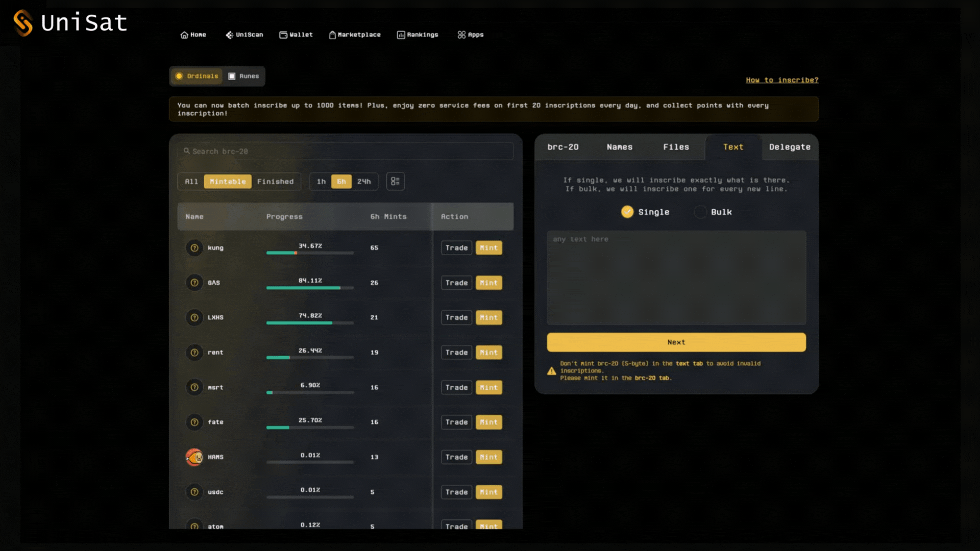Select the Ordinals toggle
The image size is (980, 551).
197,76
